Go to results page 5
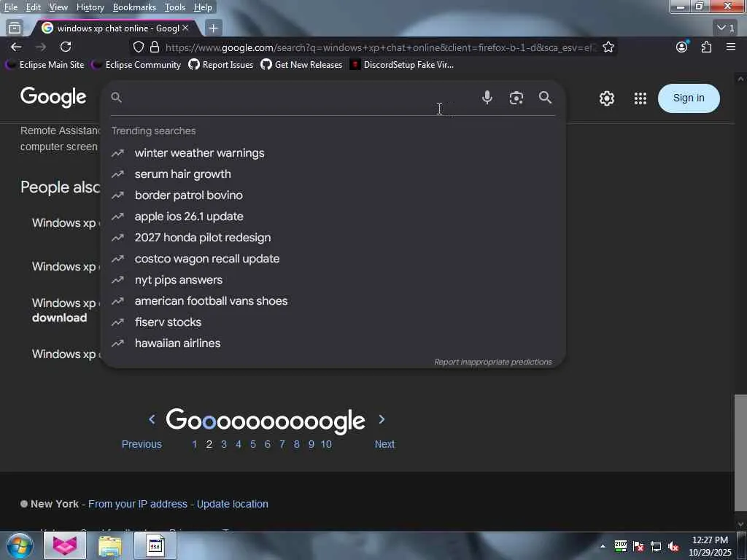 pyautogui.click(x=253, y=444)
